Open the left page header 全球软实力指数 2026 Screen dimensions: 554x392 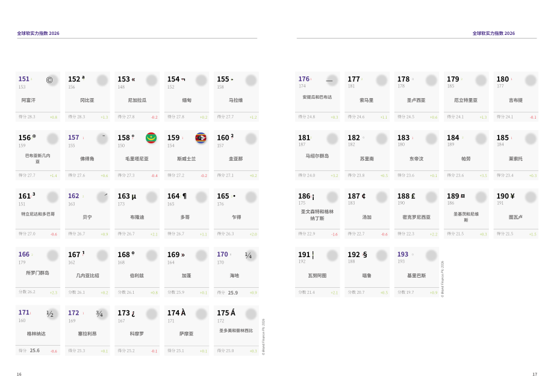point(38,33)
